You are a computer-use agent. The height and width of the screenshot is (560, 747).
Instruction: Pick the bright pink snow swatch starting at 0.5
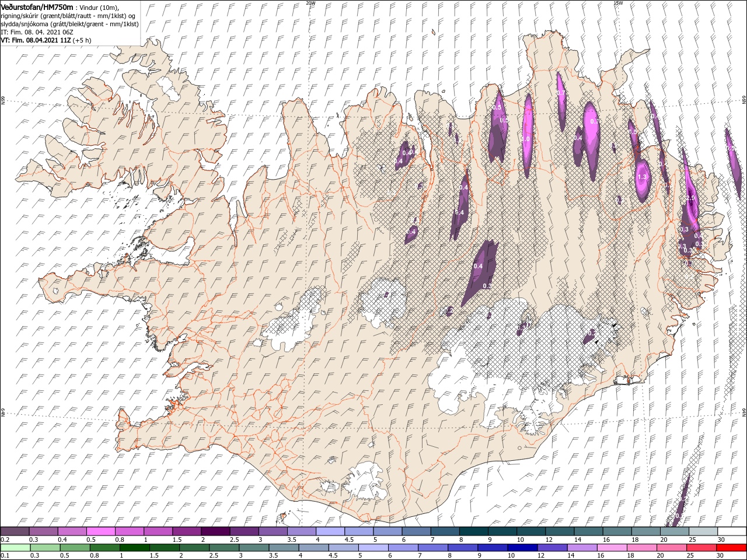point(100,531)
